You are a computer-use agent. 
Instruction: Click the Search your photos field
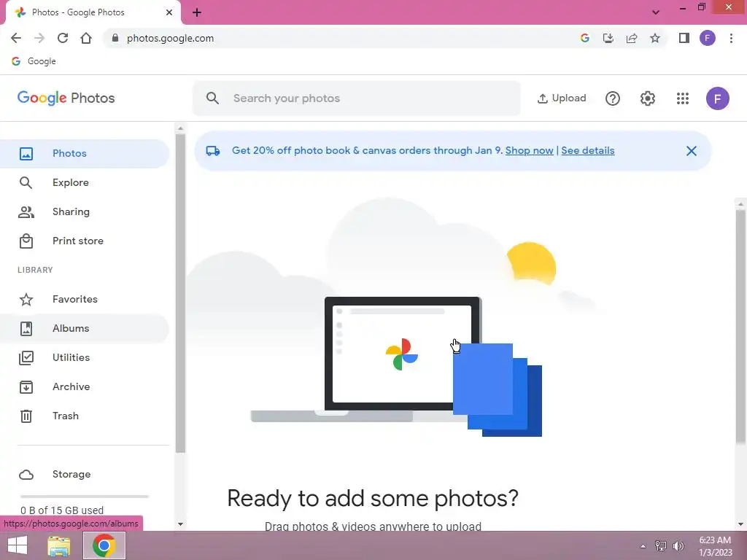click(356, 98)
